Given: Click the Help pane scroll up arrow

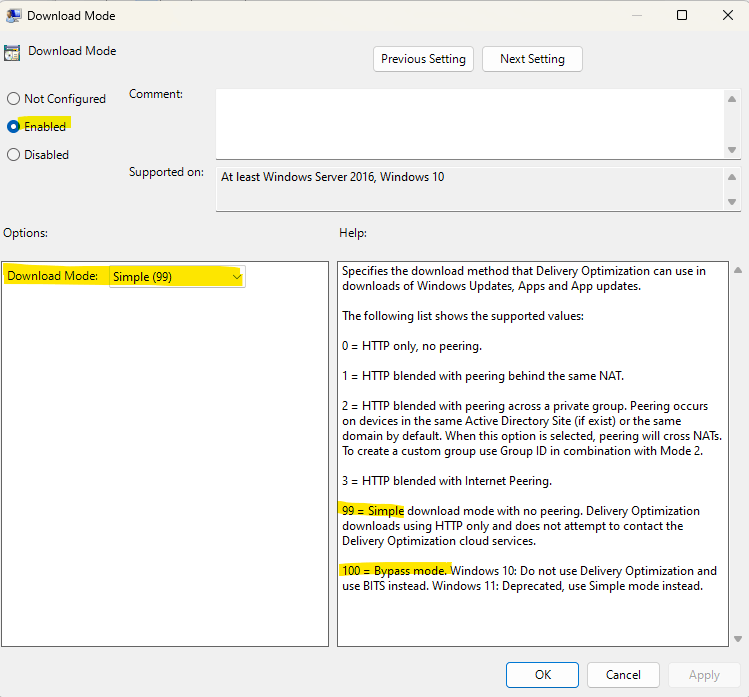Looking at the screenshot, I should (738, 270).
